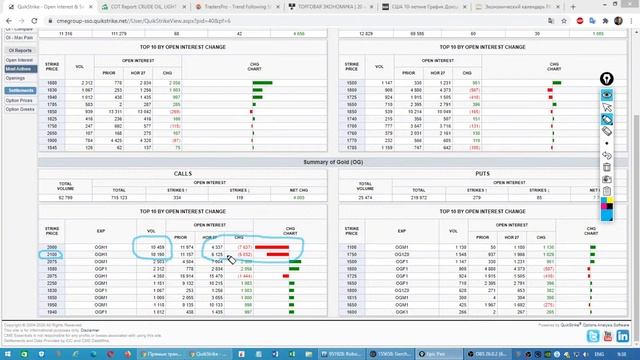The image size is (640, 360).
Task: Open the Epic Pen lightbulb logo menu
Action: (607, 78)
